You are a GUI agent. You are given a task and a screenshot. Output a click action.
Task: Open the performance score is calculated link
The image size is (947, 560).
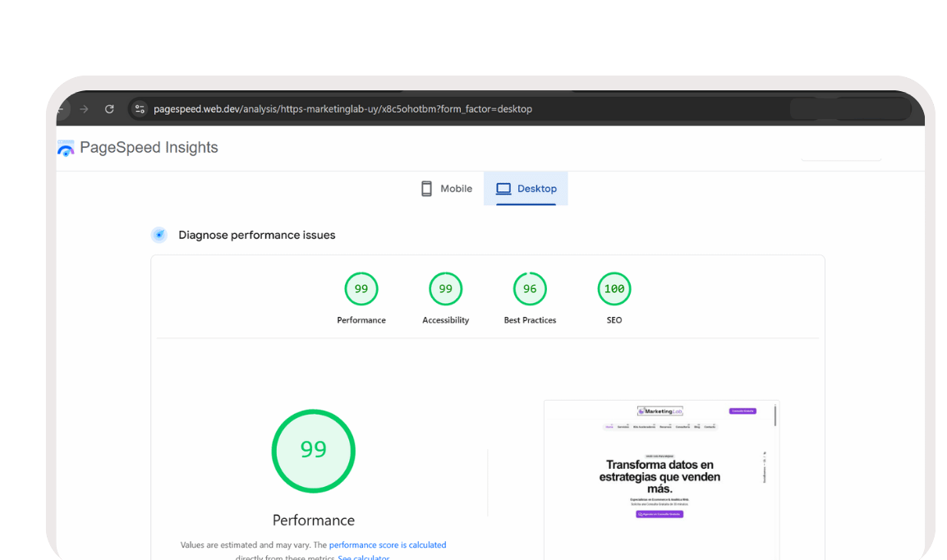coord(387,544)
